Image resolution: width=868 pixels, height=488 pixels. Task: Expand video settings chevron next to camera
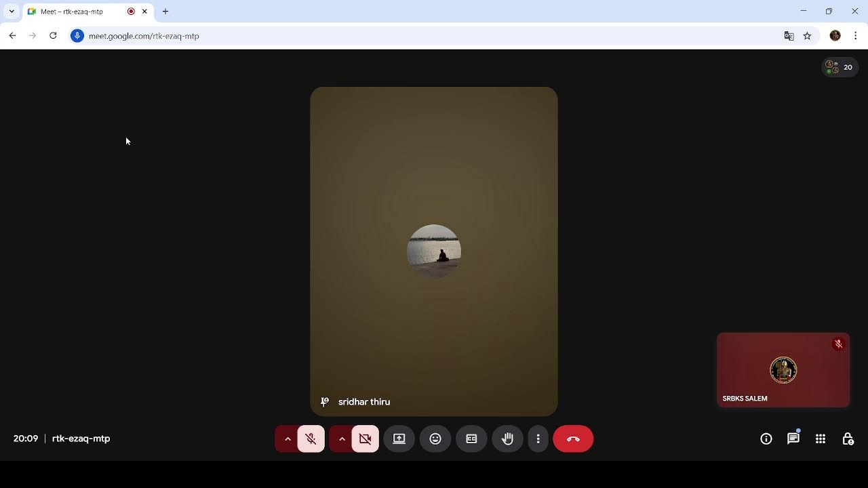pyautogui.click(x=342, y=439)
